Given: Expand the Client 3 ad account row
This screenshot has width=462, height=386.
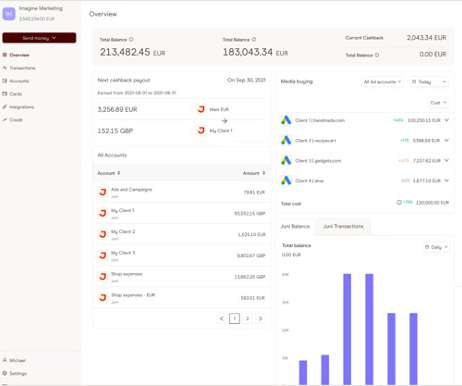Looking at the screenshot, I should (447, 160).
